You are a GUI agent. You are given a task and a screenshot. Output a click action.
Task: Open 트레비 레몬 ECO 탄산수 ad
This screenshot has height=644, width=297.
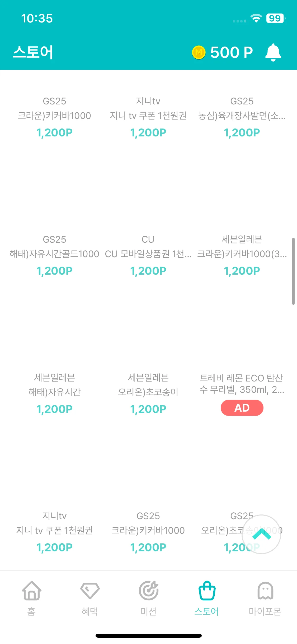[x=242, y=384]
